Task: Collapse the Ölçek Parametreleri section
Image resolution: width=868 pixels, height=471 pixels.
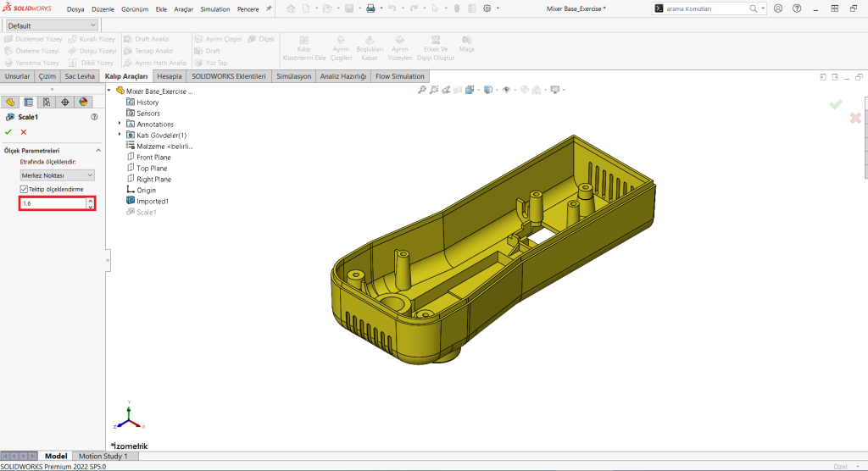Action: click(x=98, y=150)
